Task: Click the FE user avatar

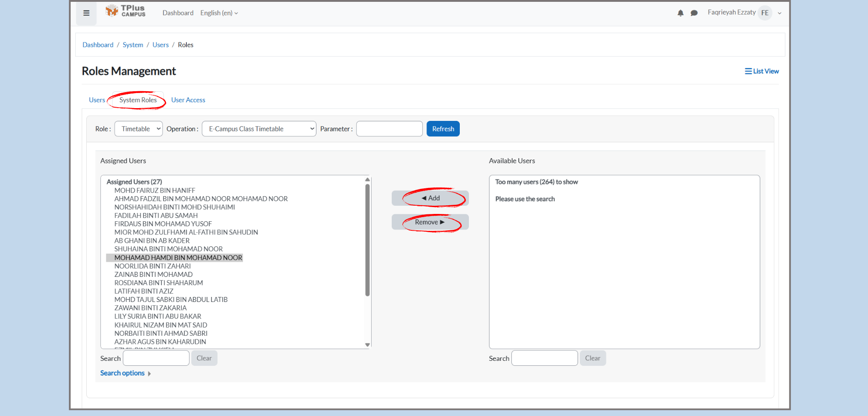Action: 765,13
